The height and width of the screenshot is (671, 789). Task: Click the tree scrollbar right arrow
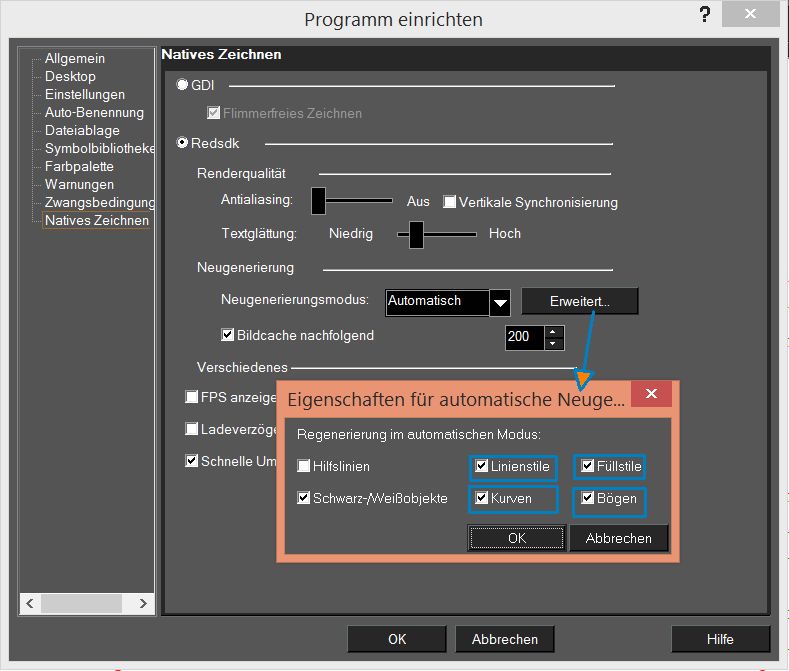click(x=143, y=603)
